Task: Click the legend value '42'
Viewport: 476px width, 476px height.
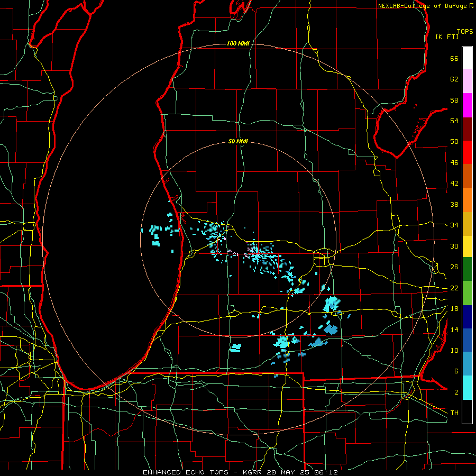Action: (x=454, y=184)
